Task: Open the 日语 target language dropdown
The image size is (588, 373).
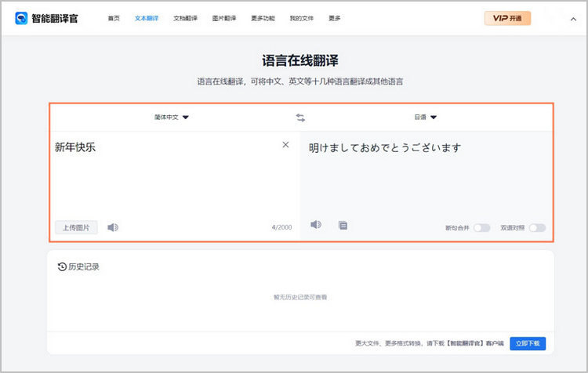Action: (x=426, y=118)
